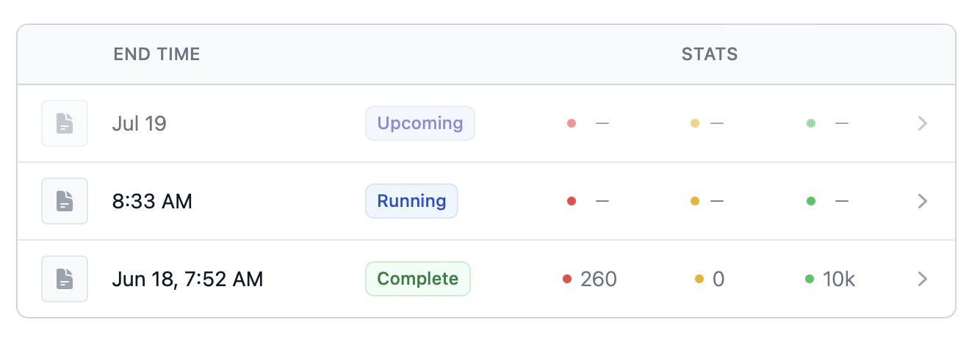Click the 10k stat value
980x339 pixels.
[839, 279]
